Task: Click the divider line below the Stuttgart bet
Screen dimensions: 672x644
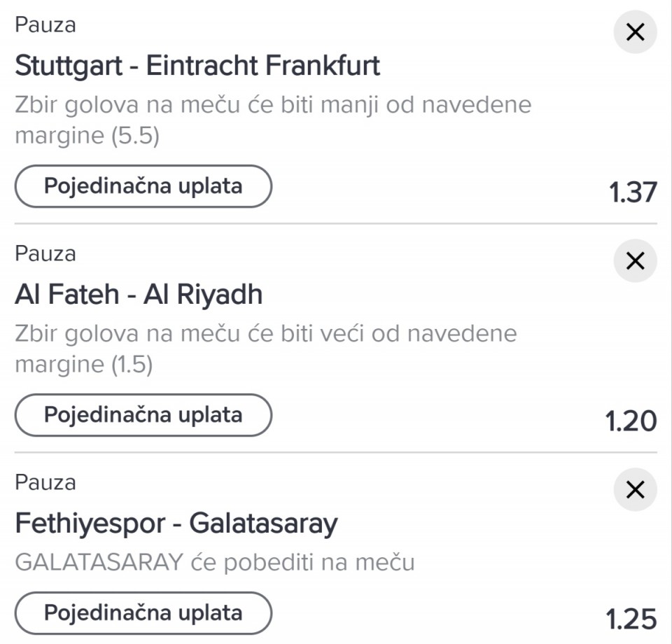Action: coord(336,224)
